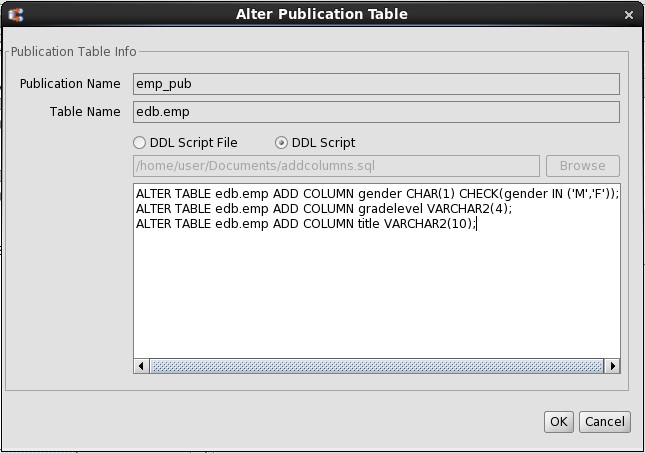Click the addcolumns.sql file path field
Screen dimensions: 645x453
coord(336,166)
